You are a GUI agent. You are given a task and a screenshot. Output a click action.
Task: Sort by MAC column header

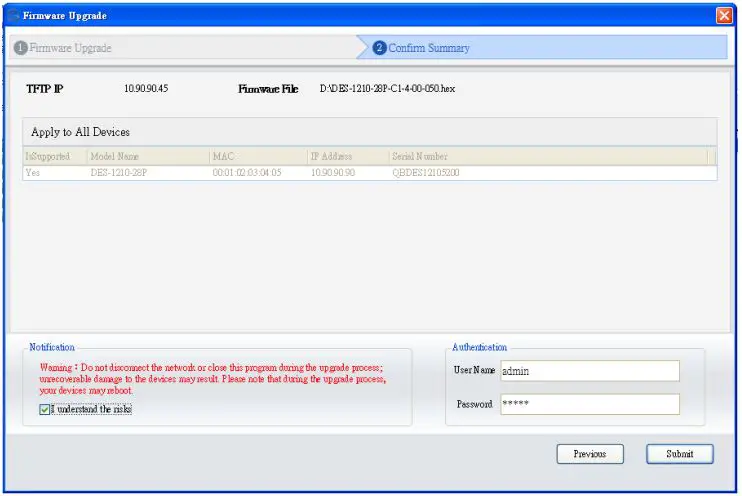[x=258, y=156]
